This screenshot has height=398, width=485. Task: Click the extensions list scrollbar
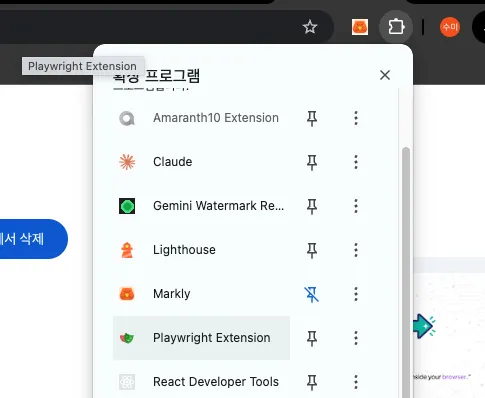(x=406, y=272)
